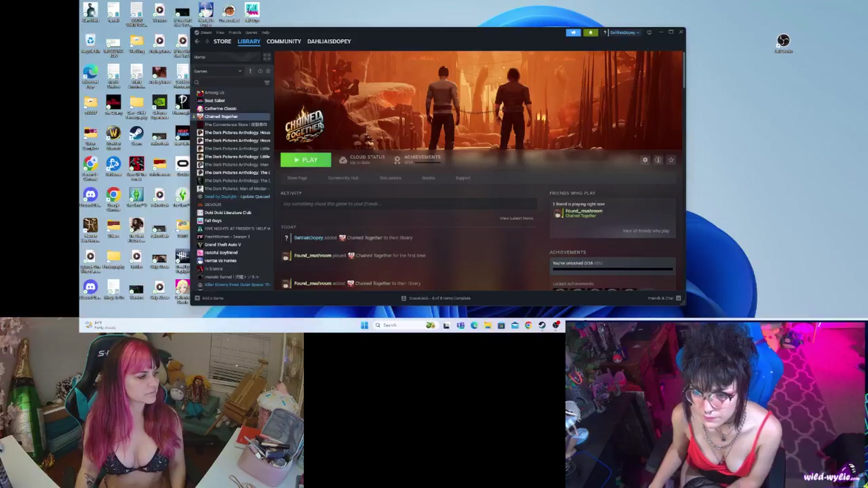Click Add a Game plus icon
The height and width of the screenshot is (488, 868).
point(197,298)
